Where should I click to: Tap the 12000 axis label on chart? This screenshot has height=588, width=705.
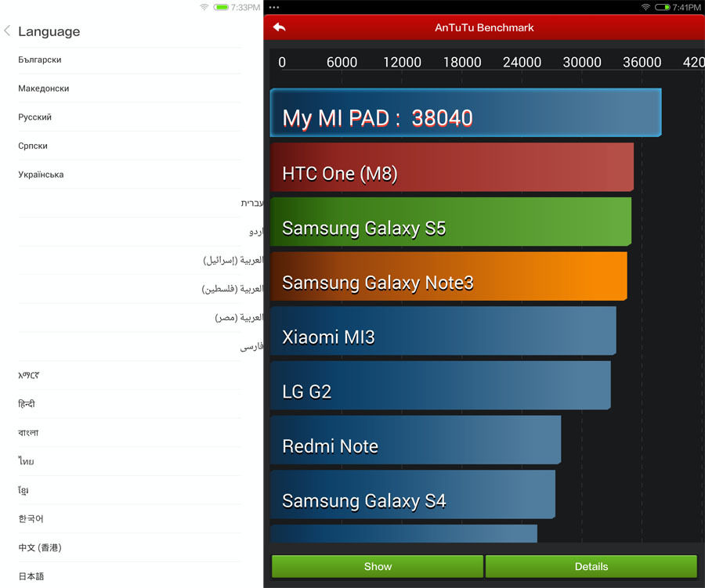pos(402,62)
